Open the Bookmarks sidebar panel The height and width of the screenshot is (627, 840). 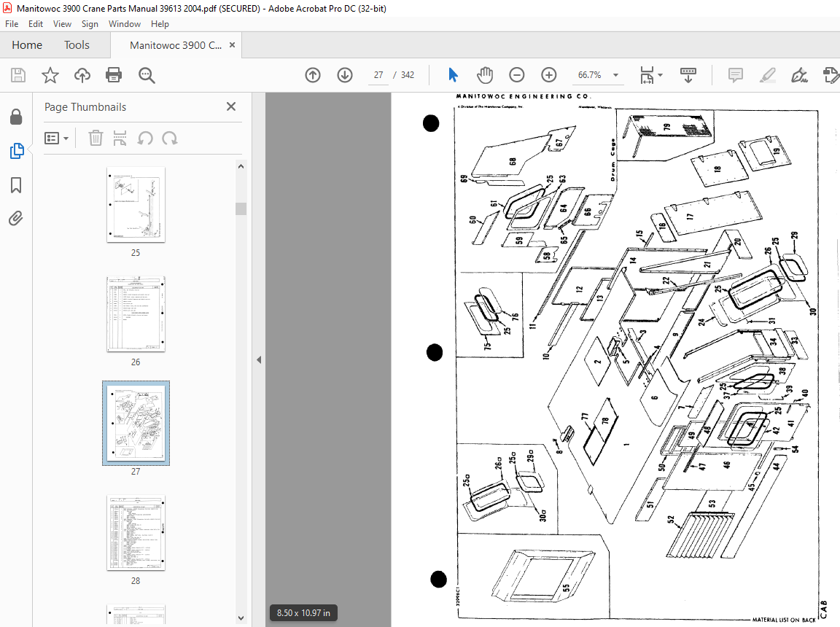click(x=16, y=185)
